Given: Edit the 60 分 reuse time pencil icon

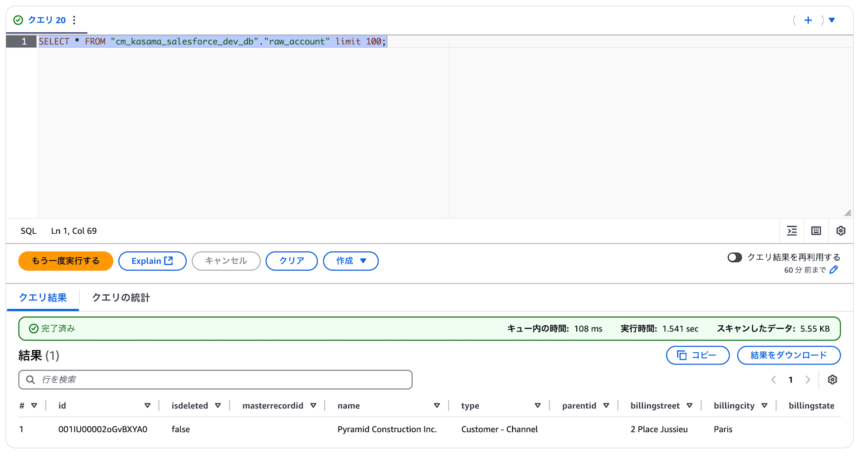Looking at the screenshot, I should coord(834,270).
